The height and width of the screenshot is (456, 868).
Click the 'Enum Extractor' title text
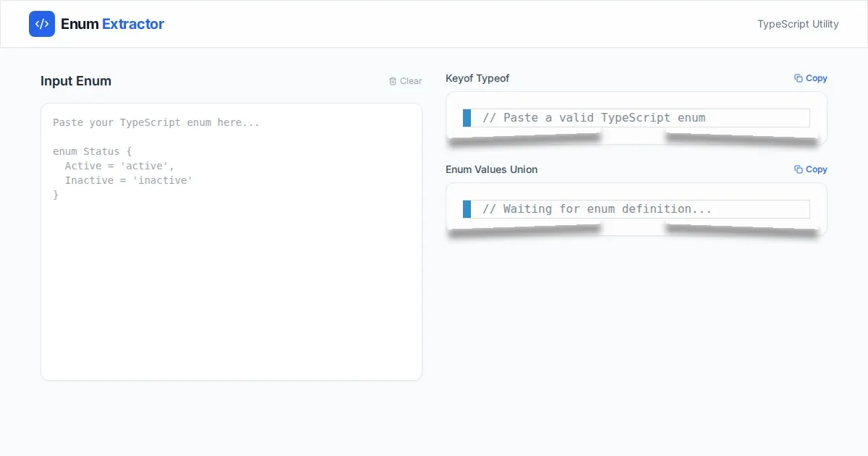coord(112,24)
